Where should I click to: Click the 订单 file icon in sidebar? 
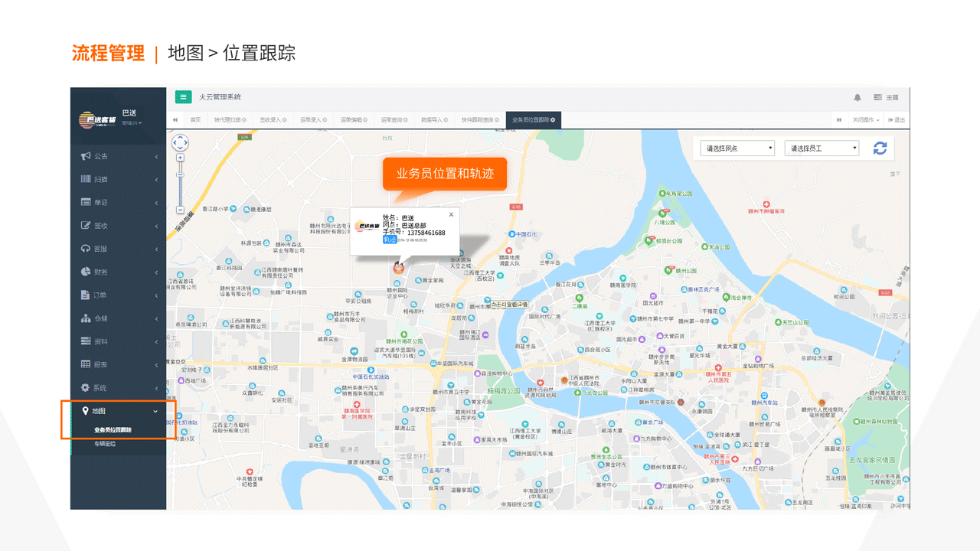(x=86, y=295)
